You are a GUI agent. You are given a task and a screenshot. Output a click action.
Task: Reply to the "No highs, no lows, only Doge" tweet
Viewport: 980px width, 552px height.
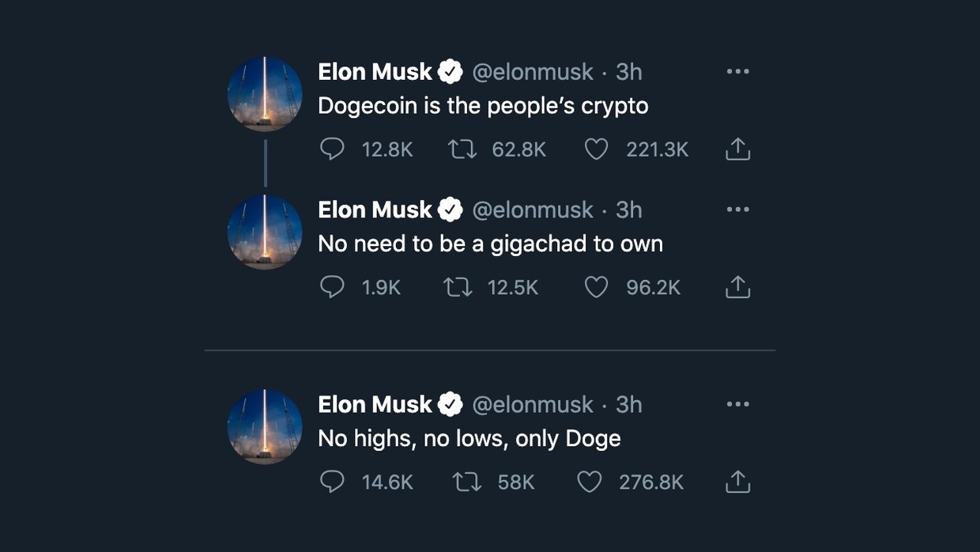coord(332,482)
